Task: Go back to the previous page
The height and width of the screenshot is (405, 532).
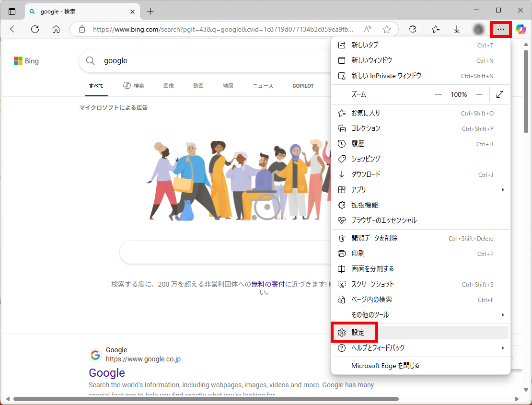Action: (14, 29)
